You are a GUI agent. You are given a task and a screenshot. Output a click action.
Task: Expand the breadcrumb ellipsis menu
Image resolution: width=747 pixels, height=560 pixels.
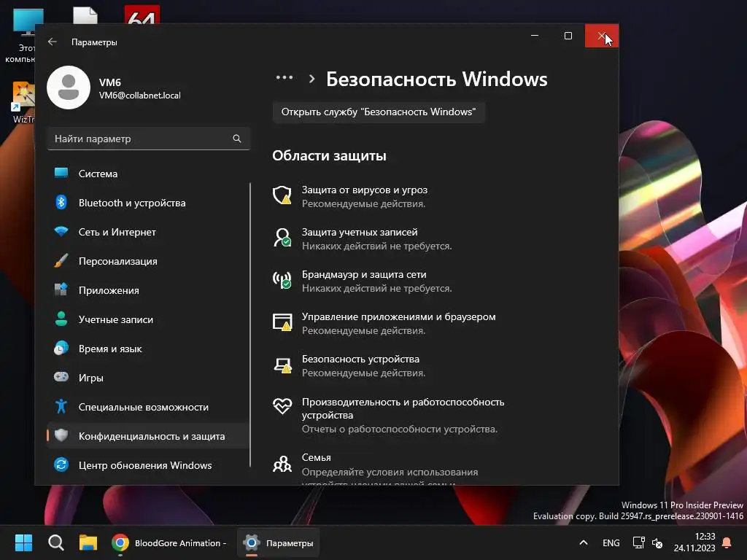point(285,77)
